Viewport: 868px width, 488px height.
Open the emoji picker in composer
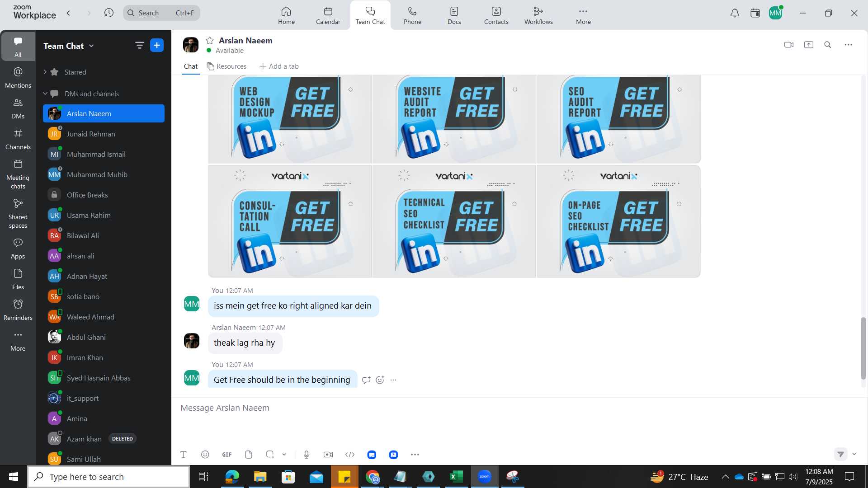[205, 455]
